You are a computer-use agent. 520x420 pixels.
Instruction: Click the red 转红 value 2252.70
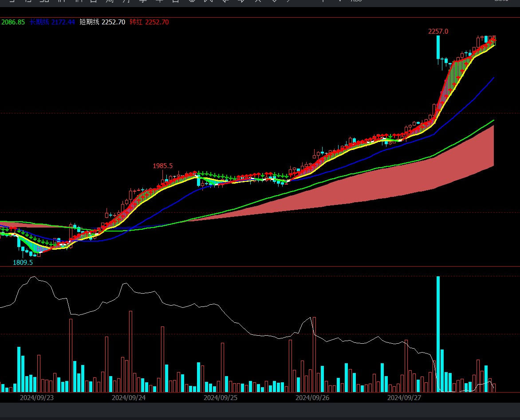click(157, 22)
